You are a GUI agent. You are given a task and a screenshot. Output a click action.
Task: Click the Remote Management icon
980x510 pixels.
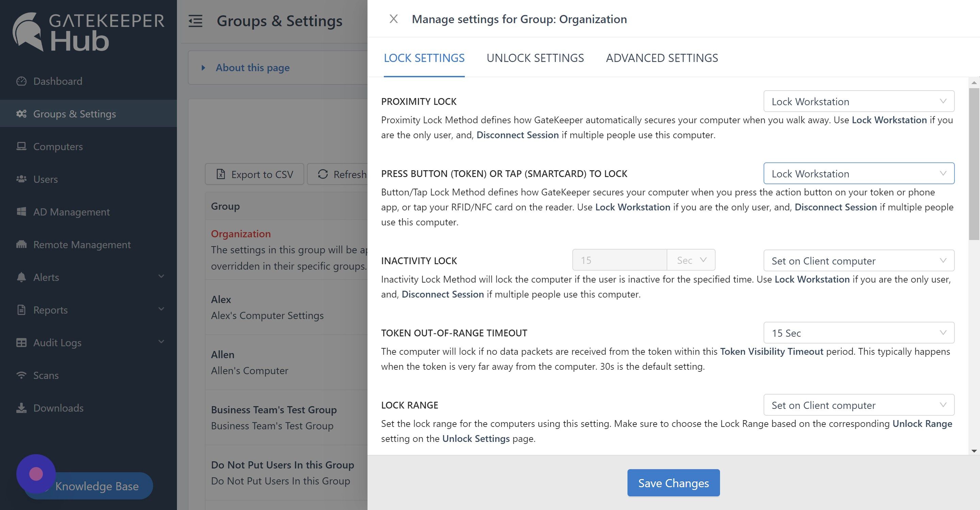pyautogui.click(x=21, y=245)
